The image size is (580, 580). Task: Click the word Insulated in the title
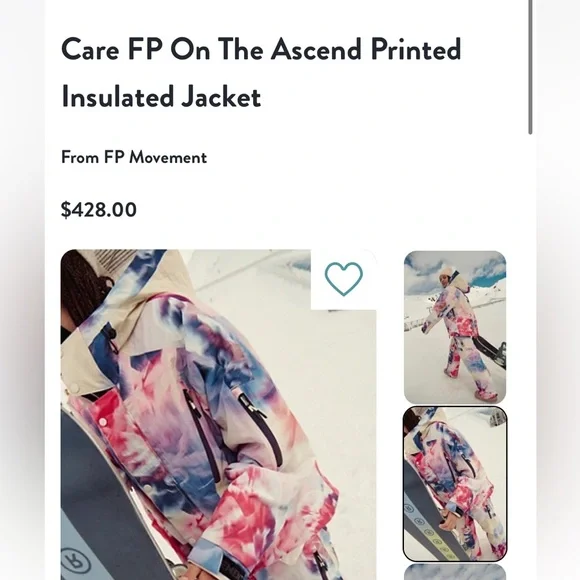coord(118,97)
